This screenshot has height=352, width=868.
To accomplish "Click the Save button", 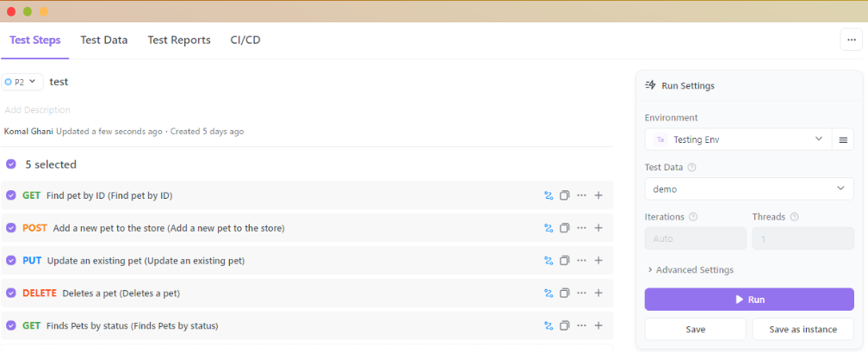I will click(x=695, y=330).
